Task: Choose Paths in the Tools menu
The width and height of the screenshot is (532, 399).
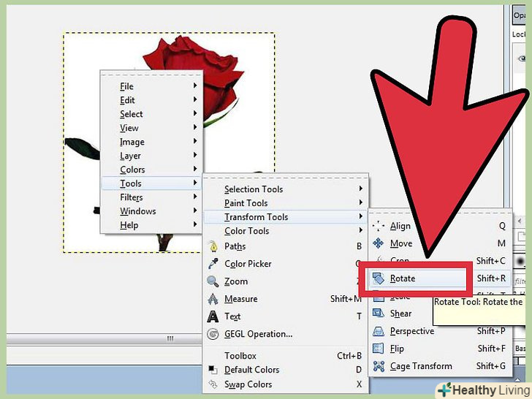Action: tap(285, 246)
